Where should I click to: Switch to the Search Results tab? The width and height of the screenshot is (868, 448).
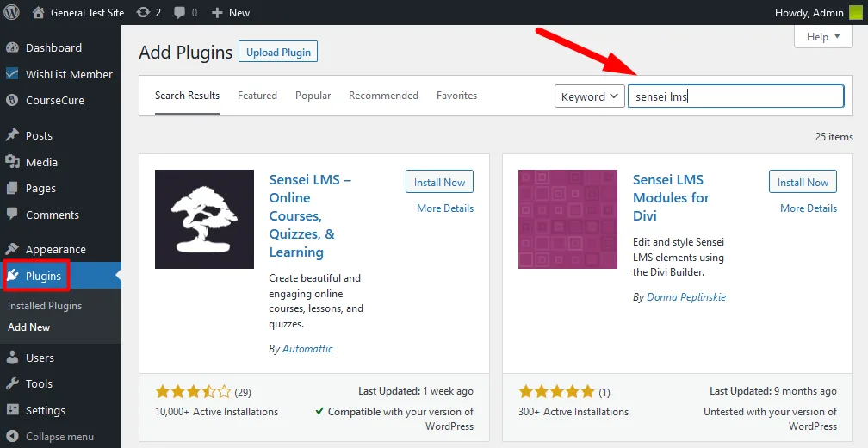[x=187, y=96]
